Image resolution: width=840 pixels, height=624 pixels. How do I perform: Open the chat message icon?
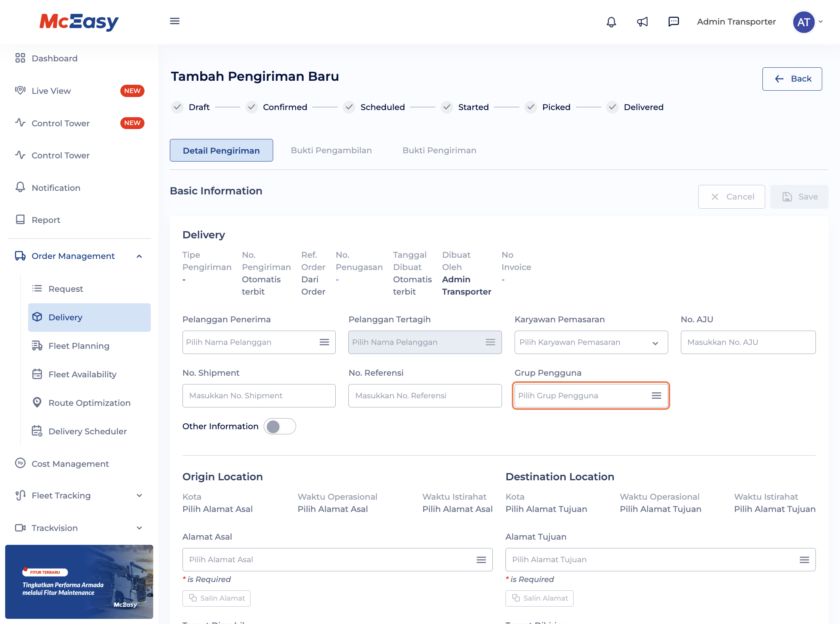coord(673,22)
